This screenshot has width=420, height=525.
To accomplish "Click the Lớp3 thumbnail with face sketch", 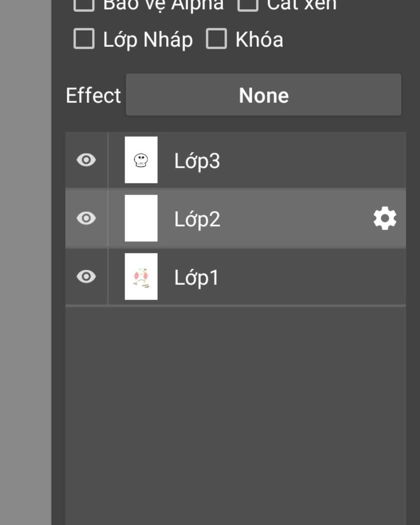I will click(141, 160).
